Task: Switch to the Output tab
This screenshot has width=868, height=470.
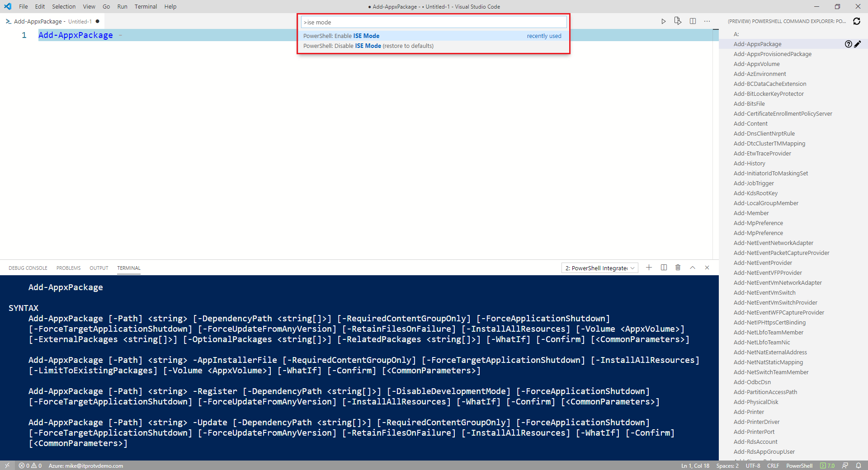Action: pyautogui.click(x=99, y=268)
